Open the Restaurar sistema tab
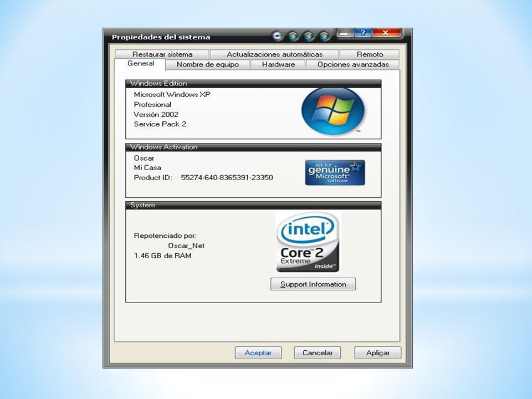Screen dimensions: 532x399 (162, 54)
